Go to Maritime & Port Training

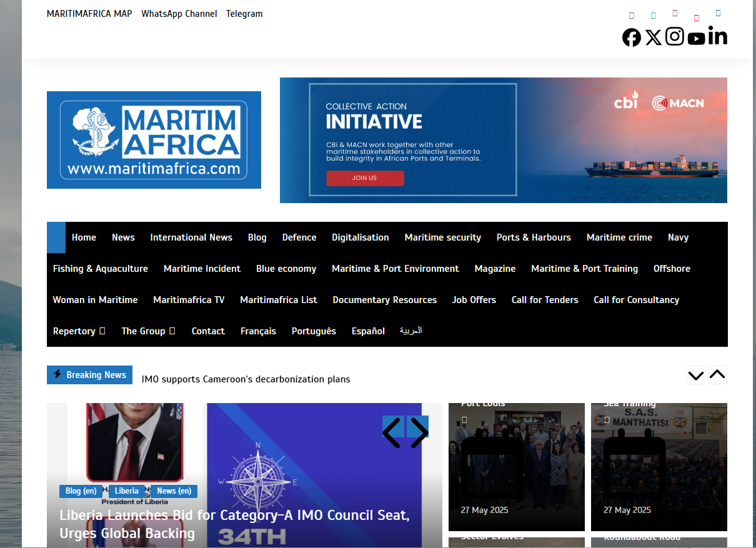tap(585, 269)
